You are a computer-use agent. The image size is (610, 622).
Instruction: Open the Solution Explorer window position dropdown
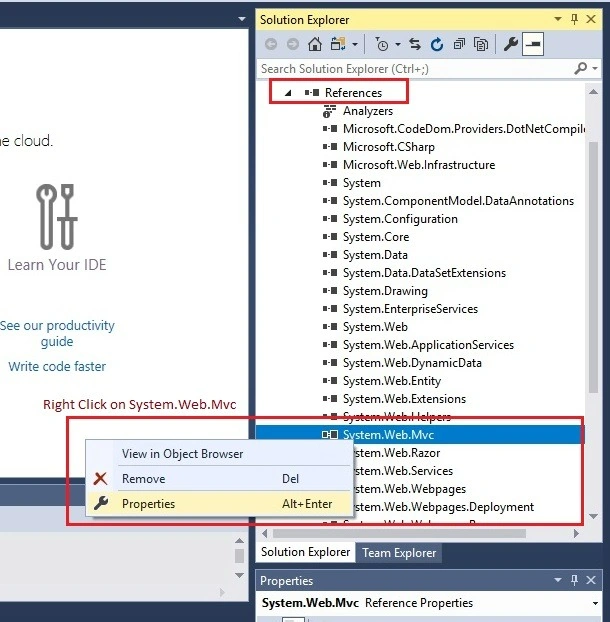[x=558, y=19]
